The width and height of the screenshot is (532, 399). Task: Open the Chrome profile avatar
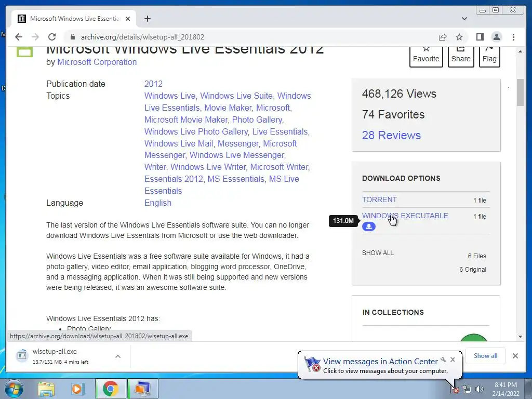tap(496, 37)
